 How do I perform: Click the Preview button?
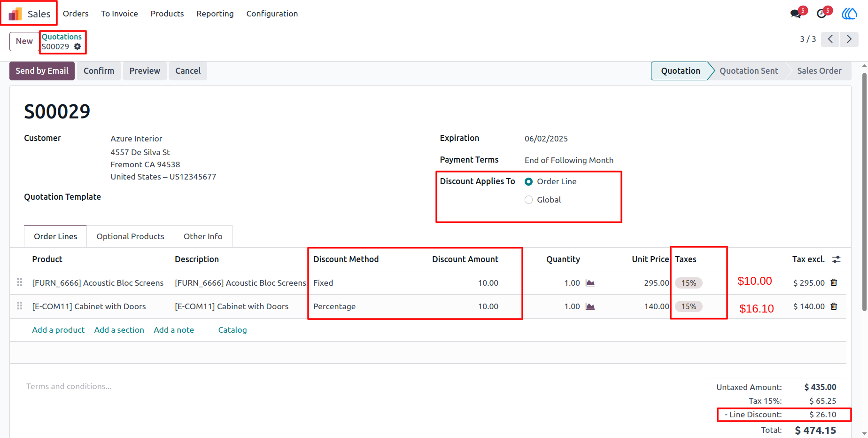pos(145,71)
